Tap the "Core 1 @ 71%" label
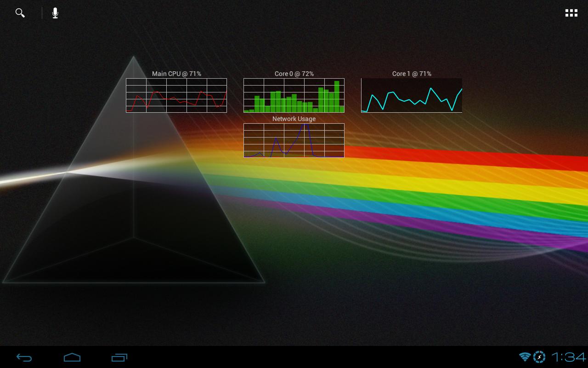 [412, 74]
